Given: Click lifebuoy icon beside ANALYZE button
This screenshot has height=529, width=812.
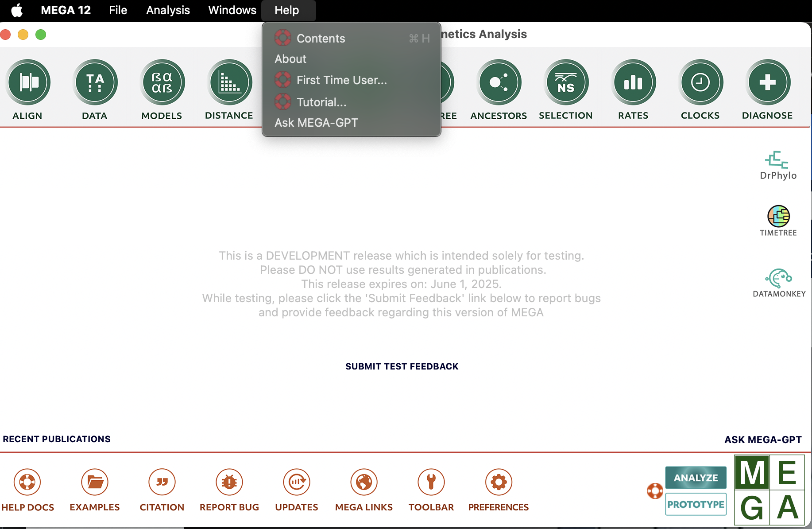Looking at the screenshot, I should (655, 491).
